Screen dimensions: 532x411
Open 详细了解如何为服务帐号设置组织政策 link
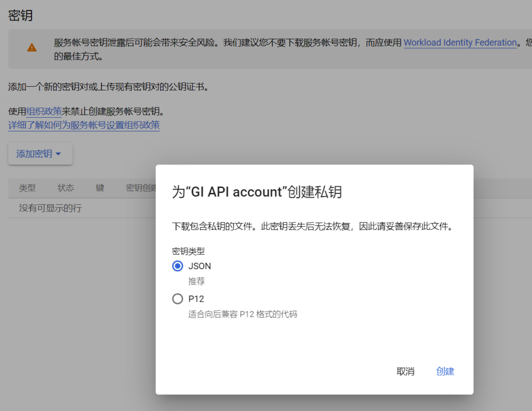click(84, 125)
